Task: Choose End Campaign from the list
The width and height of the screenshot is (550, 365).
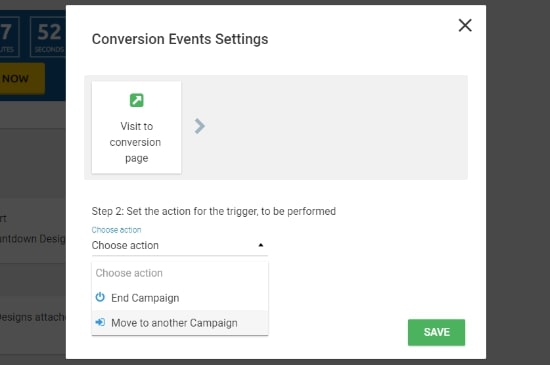Action: click(180, 298)
